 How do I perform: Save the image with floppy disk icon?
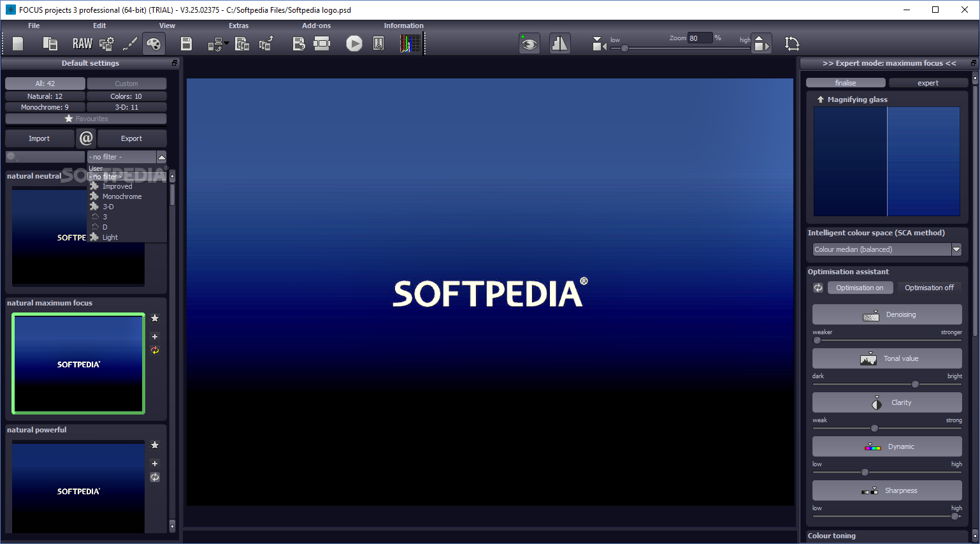(186, 43)
